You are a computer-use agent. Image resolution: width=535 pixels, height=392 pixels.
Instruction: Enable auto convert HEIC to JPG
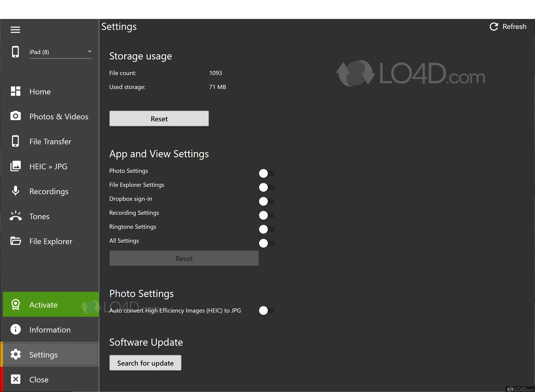tap(267, 311)
